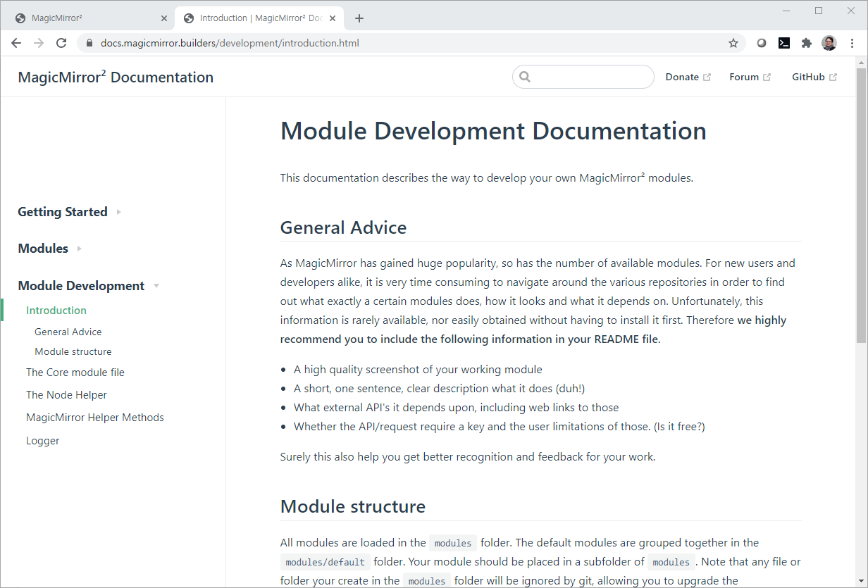
Task: Open the GitHub link
Action: click(814, 77)
